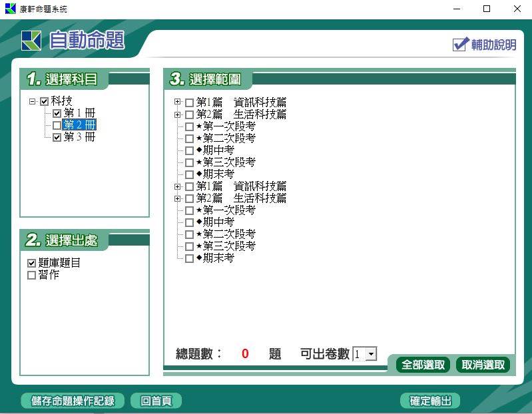Expand the 第1篇 資訊科技篇 node right after 期末考

(177, 186)
